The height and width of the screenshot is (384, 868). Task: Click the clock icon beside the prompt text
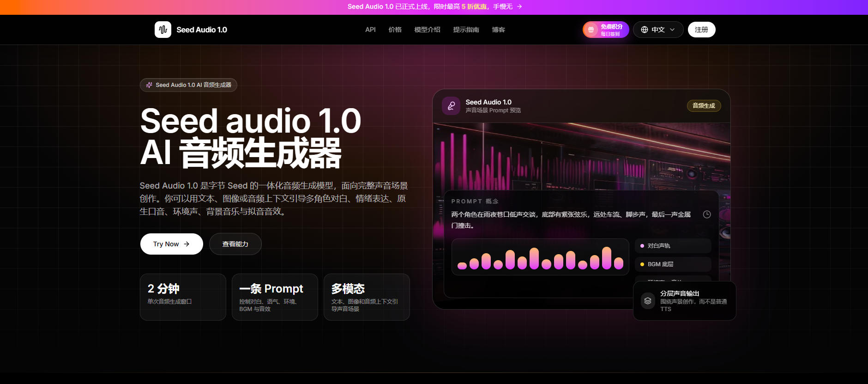(x=707, y=214)
